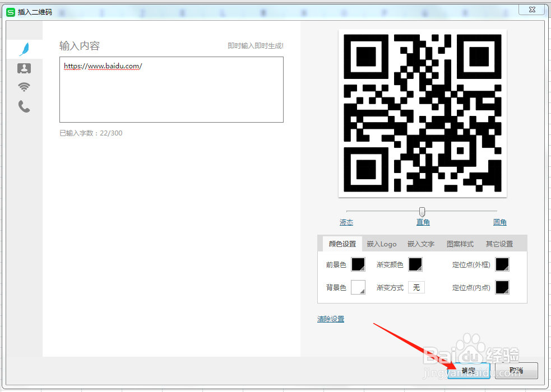Open the 渐变颜色 color picker
551x392 pixels.
pyautogui.click(x=415, y=265)
